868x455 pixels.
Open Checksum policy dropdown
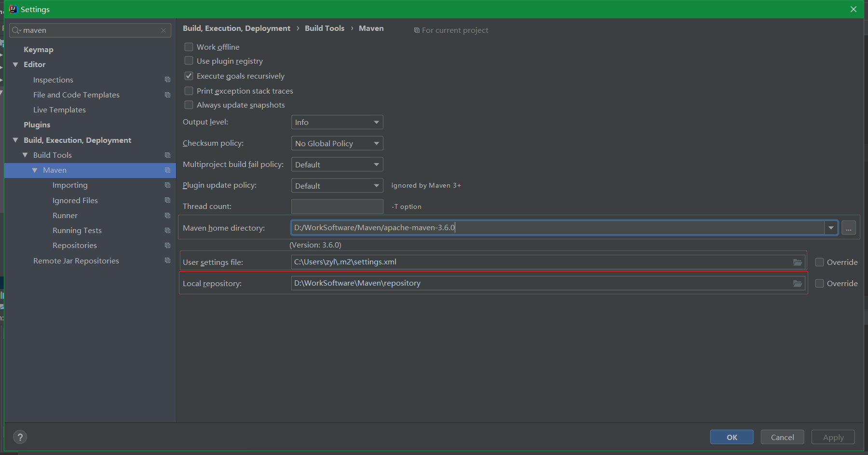coord(337,143)
